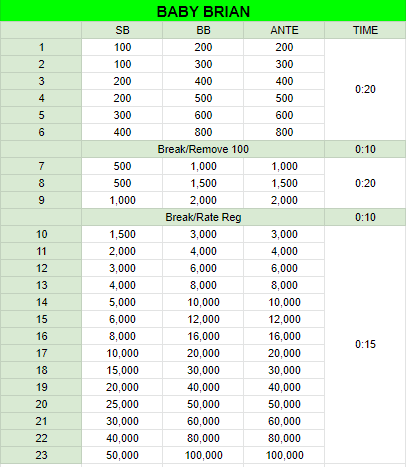
Task: Select the BB column header
Action: click(203, 30)
